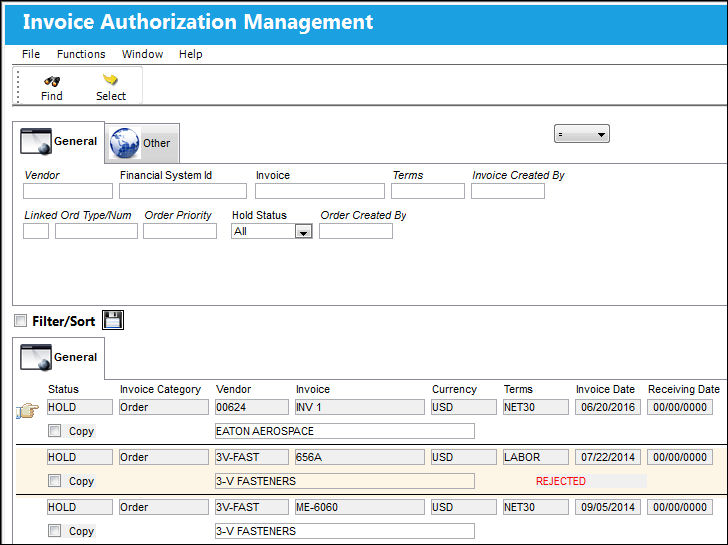
Task: Click the Find binoculars icon
Action: pos(52,81)
